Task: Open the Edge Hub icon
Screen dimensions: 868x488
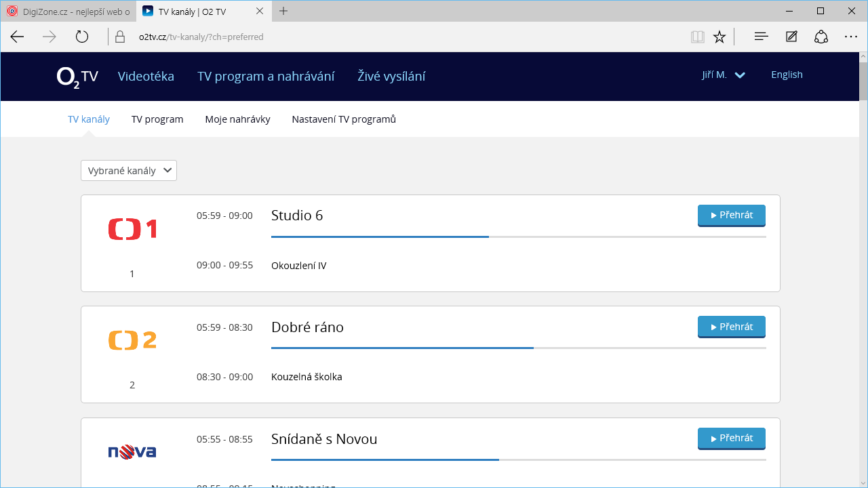Action: click(762, 37)
